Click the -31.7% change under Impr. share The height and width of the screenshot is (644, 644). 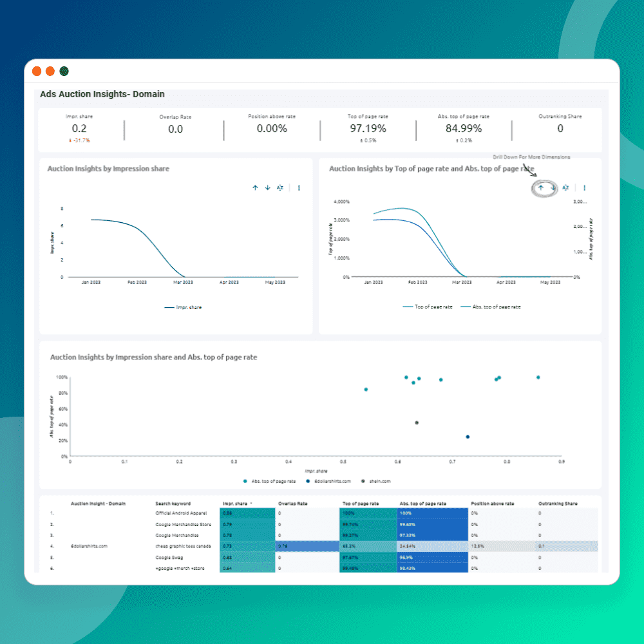[x=79, y=140]
